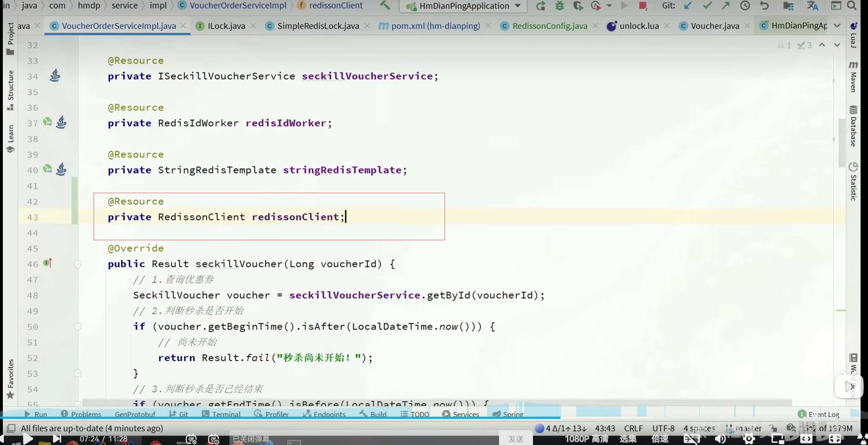Switch to RedissonConfig.java tab
This screenshot has width=868, height=445.
pos(550,26)
